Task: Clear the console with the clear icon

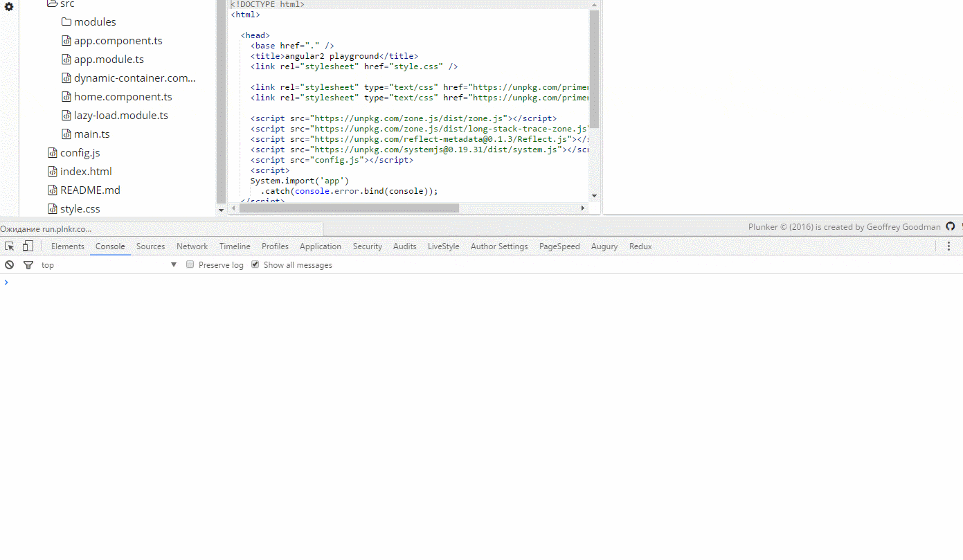Action: tap(10, 264)
